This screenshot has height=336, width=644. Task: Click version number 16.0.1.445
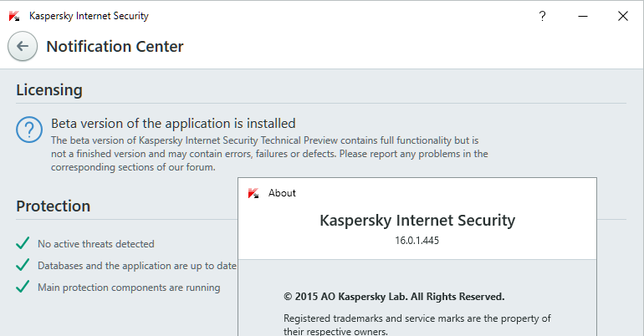pos(417,241)
